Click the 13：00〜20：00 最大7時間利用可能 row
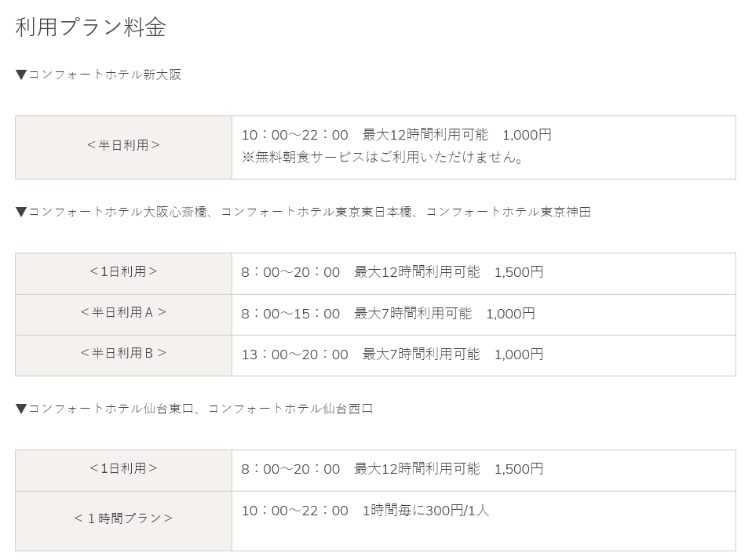The height and width of the screenshot is (560, 752). [484, 355]
